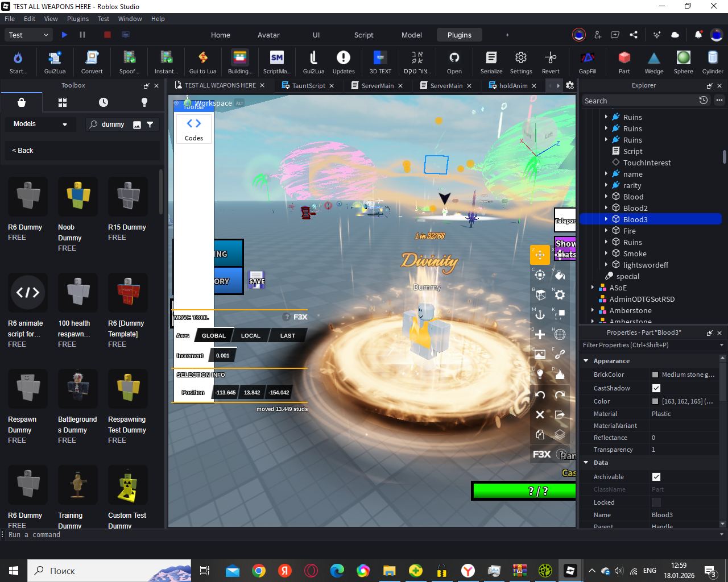This screenshot has width=728, height=582.
Task: Click the Explorer Search field
Action: [640, 101]
